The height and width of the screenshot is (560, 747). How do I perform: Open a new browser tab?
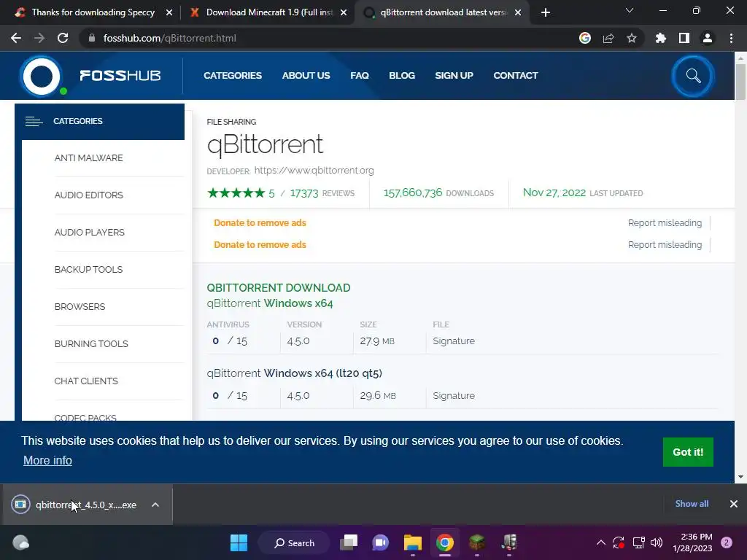coord(546,12)
